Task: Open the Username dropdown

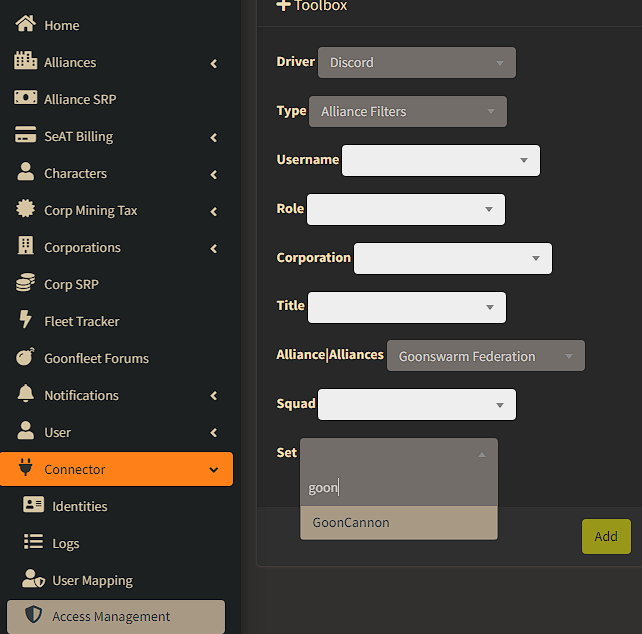Action: pos(440,160)
